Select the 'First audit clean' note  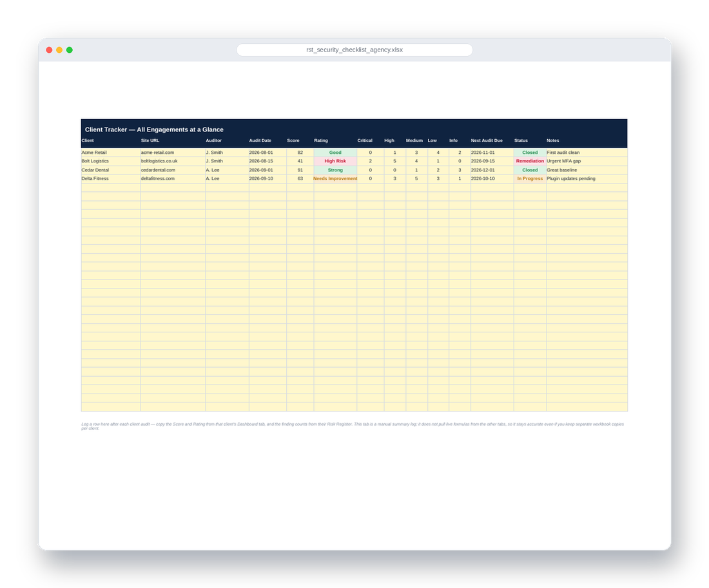587,153
